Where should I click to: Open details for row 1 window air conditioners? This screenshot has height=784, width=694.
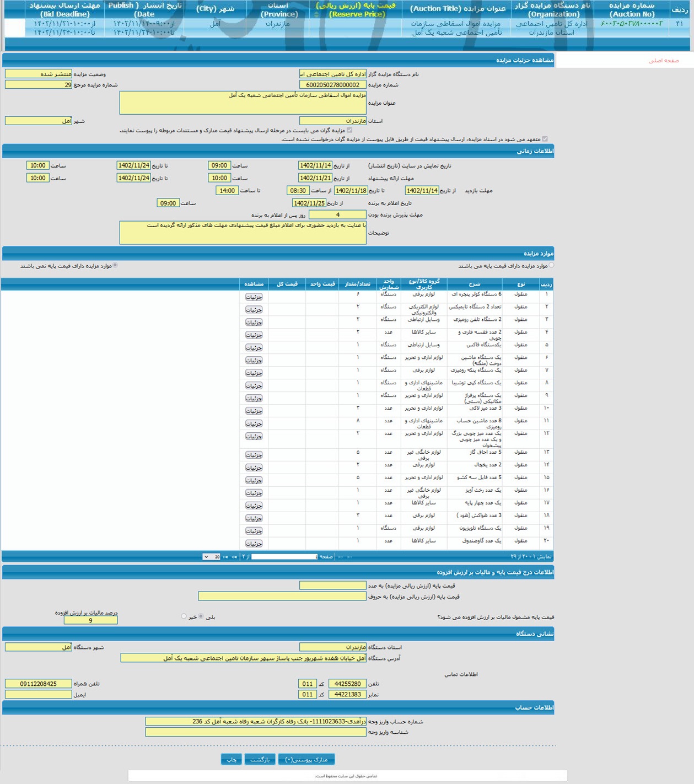pos(254,297)
